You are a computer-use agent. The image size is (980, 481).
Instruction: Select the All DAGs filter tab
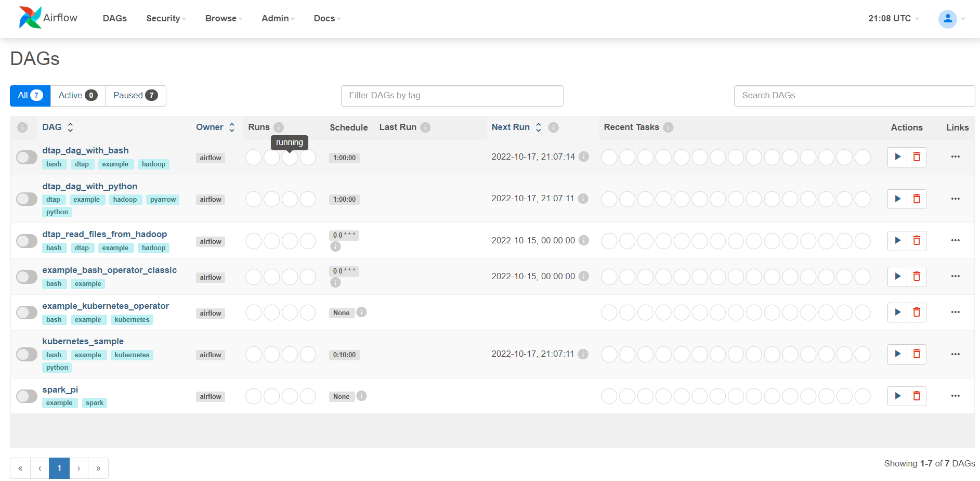[30, 96]
